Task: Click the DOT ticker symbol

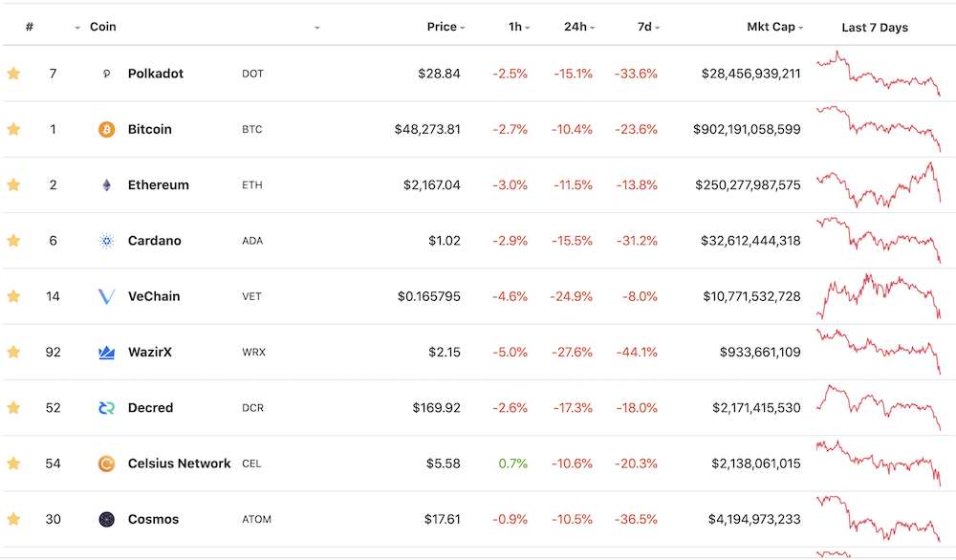Action: (x=252, y=74)
